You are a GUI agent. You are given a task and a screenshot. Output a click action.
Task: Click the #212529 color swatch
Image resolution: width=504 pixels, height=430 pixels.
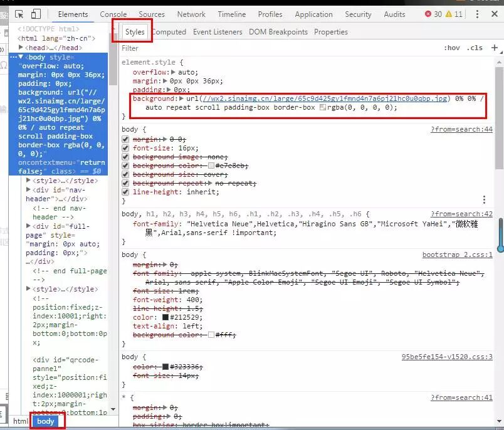(165, 317)
